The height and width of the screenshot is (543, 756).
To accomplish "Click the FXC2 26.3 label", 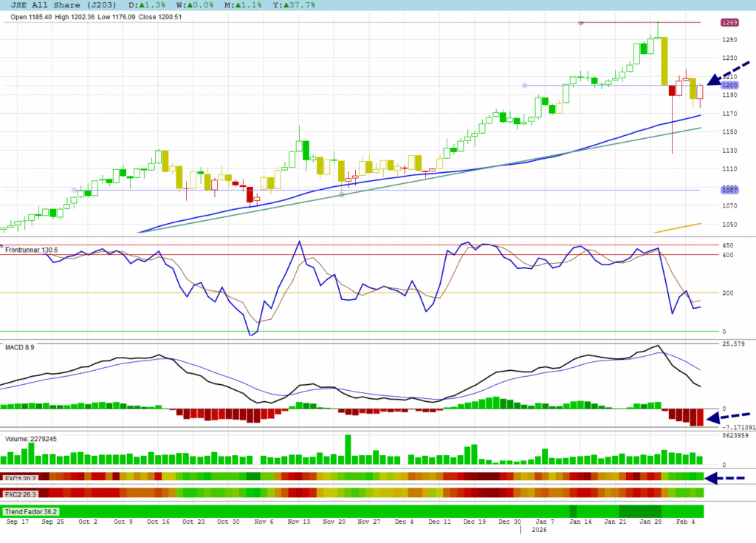I will [x=21, y=494].
